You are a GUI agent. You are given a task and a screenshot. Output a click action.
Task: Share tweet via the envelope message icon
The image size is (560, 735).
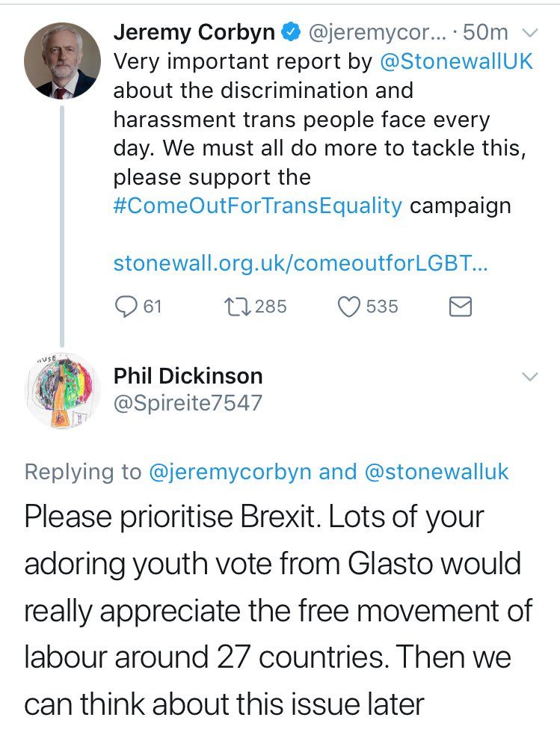click(459, 307)
